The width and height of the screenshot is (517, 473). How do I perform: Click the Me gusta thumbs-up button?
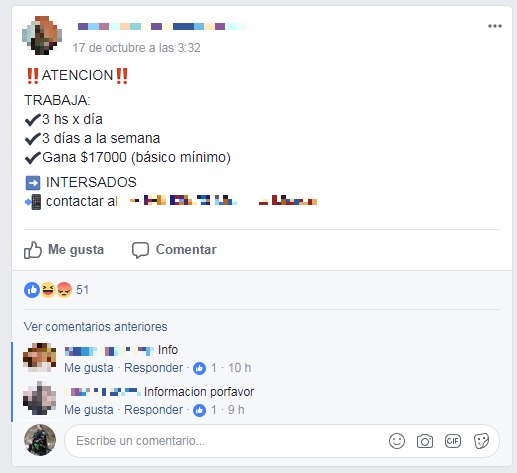tap(64, 250)
